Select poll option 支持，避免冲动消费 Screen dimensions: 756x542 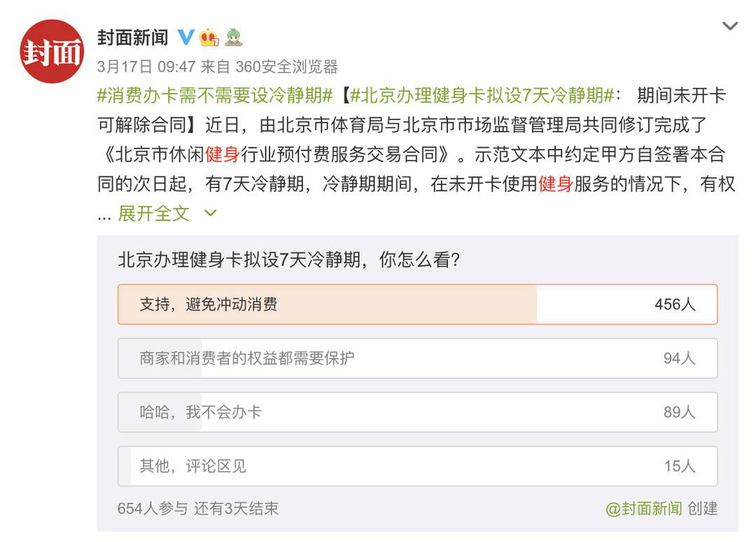(417, 305)
